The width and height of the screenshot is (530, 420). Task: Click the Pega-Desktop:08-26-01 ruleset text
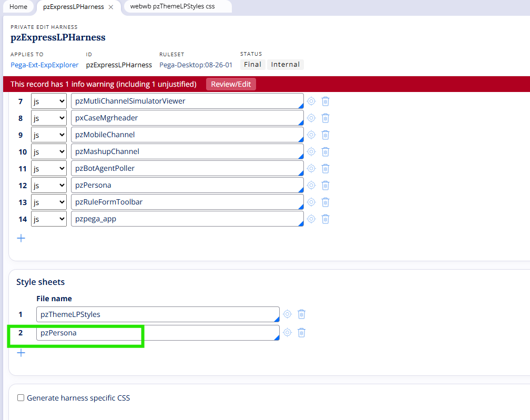(196, 65)
